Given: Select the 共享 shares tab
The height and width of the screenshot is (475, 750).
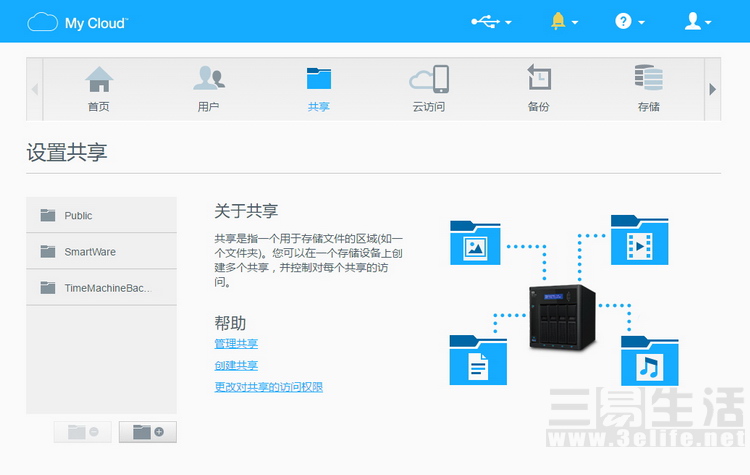Looking at the screenshot, I should pos(319,89).
